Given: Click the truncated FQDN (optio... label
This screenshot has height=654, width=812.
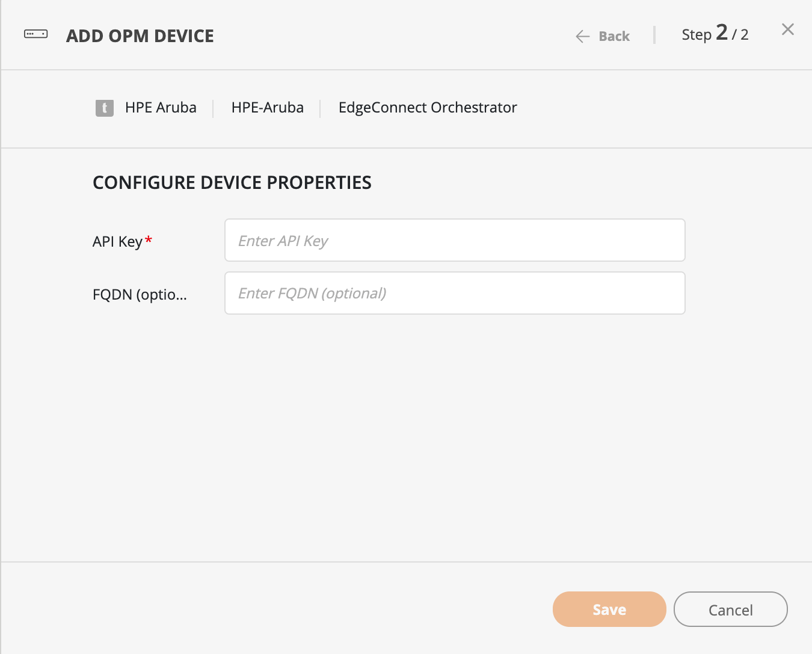Looking at the screenshot, I should pos(140,295).
